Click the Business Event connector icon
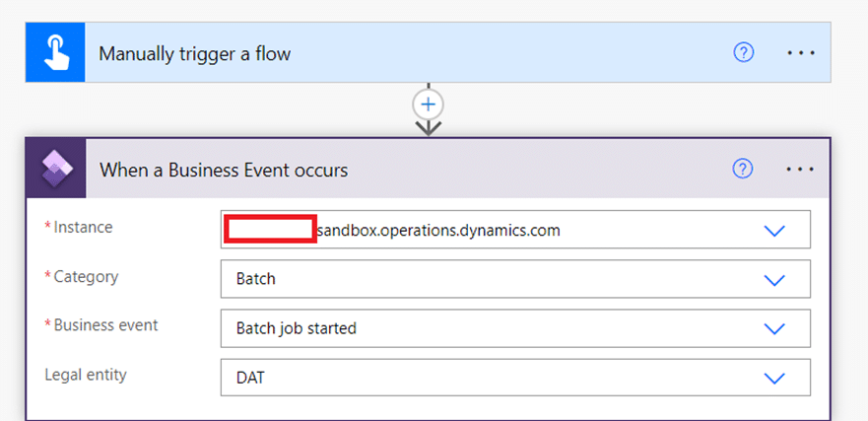Screen dimensions: 868x421 (x=56, y=169)
